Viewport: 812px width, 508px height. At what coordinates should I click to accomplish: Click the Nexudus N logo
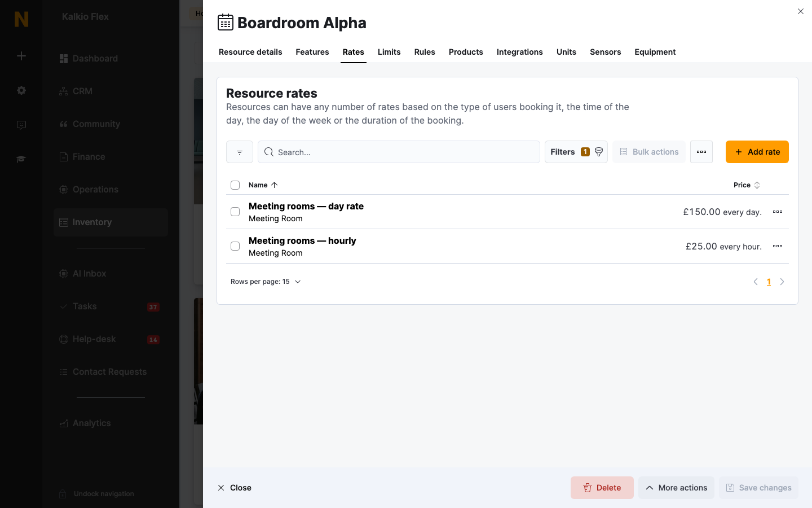(x=21, y=19)
